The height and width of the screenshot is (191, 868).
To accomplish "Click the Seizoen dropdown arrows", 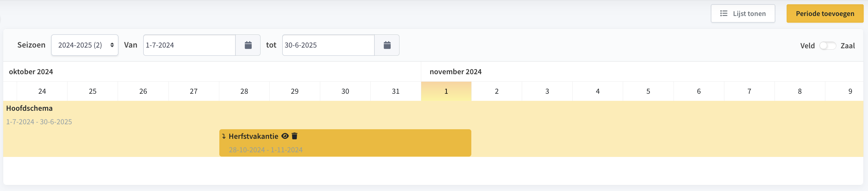I will pos(112,45).
